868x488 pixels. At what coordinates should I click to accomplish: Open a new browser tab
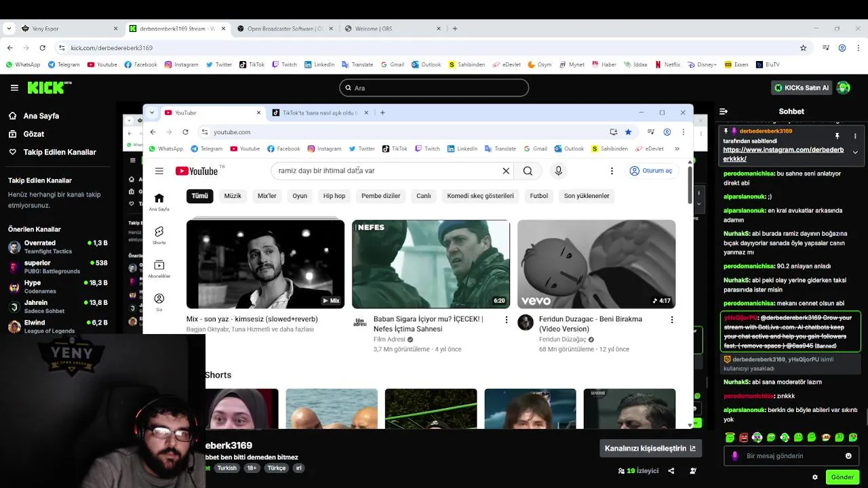pyautogui.click(x=455, y=28)
